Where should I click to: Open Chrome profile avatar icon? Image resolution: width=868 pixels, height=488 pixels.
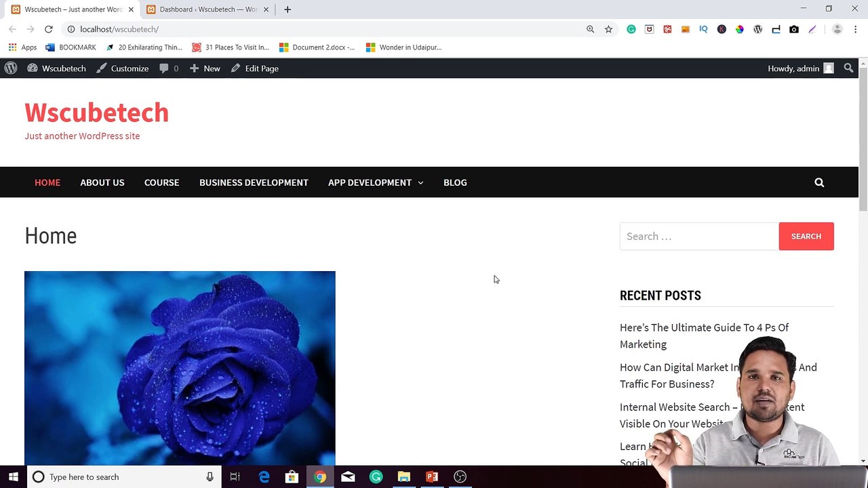[837, 29]
